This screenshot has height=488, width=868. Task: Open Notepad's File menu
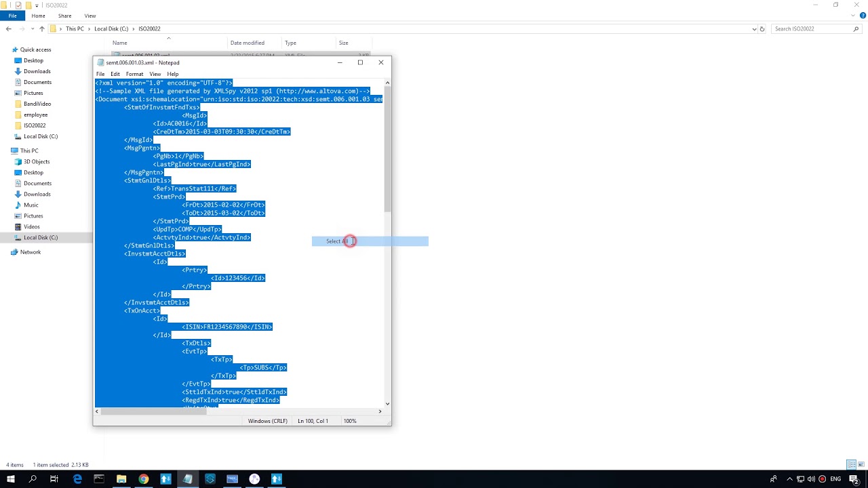tap(100, 74)
